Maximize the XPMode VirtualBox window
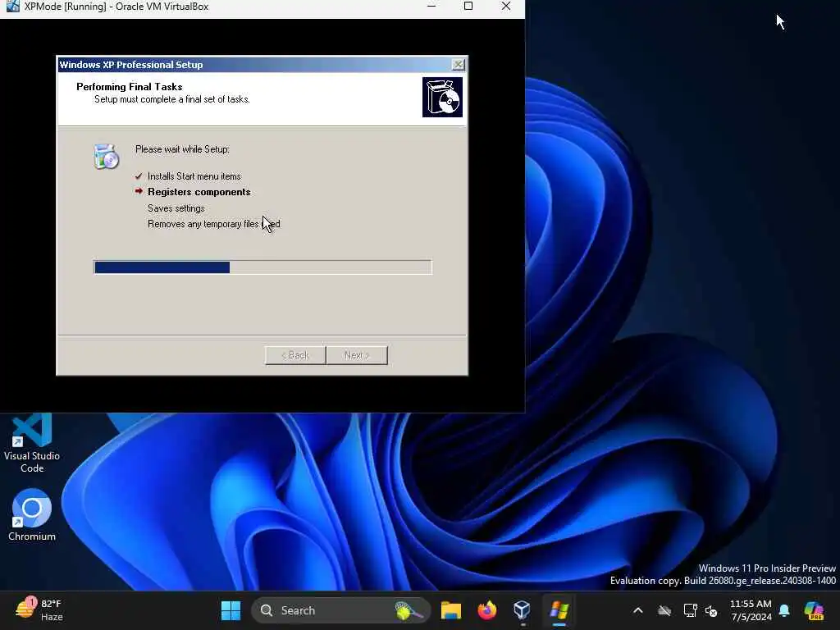The width and height of the screenshot is (840, 630). 468,6
